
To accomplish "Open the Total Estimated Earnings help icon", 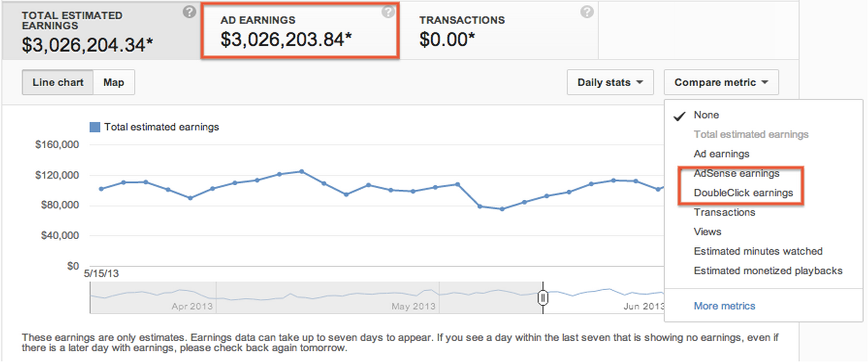I will pos(189,11).
